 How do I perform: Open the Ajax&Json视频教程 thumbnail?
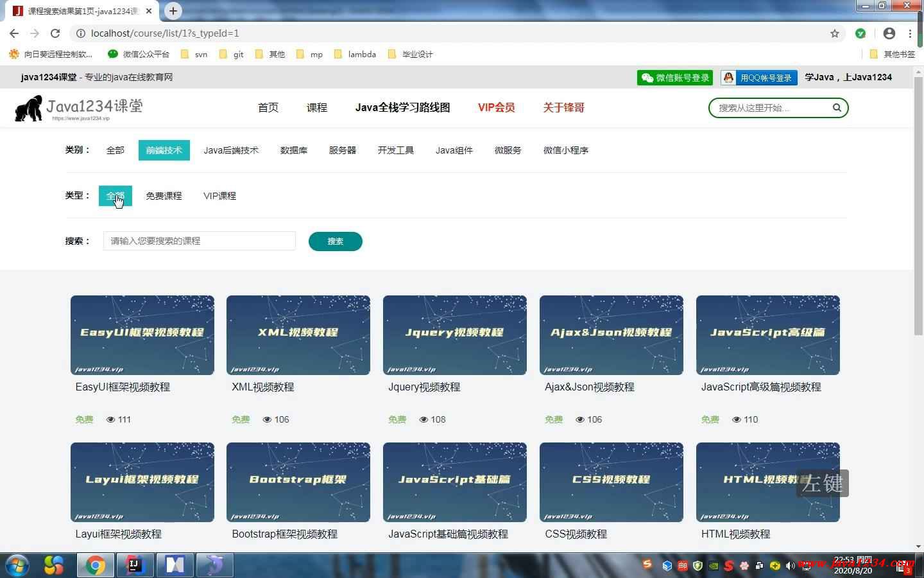pos(612,335)
